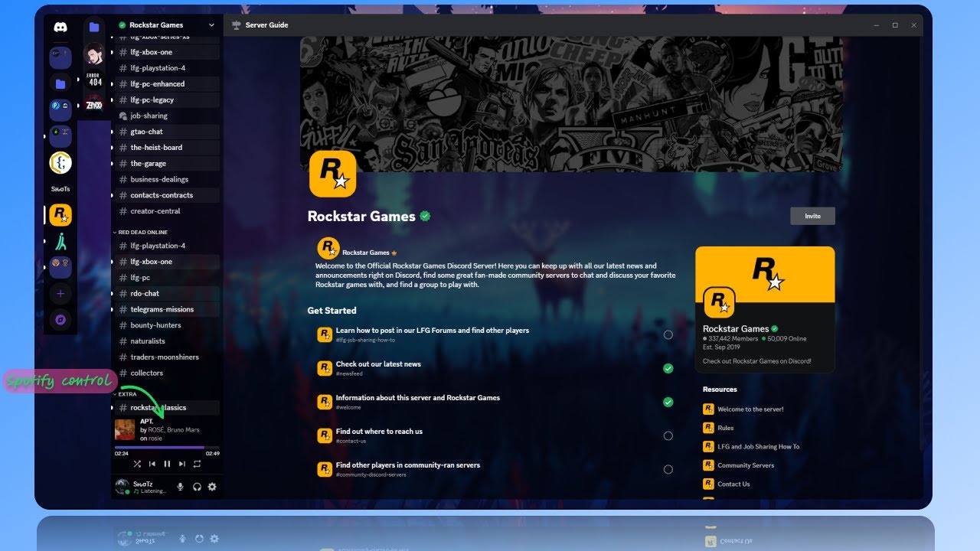Open User Settings gear
This screenshot has width=980, height=551.
[x=212, y=487]
